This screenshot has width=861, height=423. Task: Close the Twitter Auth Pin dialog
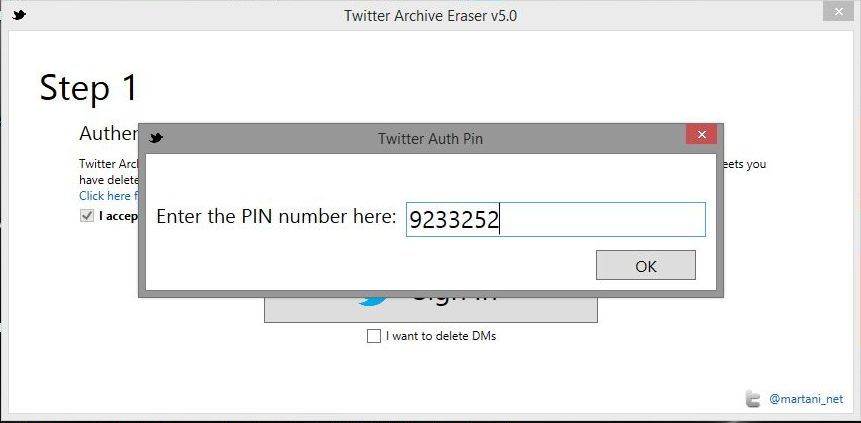(701, 135)
